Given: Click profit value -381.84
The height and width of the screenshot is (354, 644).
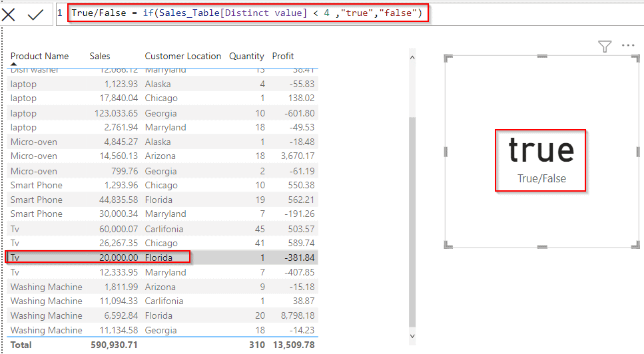Looking at the screenshot, I should 300,258.
